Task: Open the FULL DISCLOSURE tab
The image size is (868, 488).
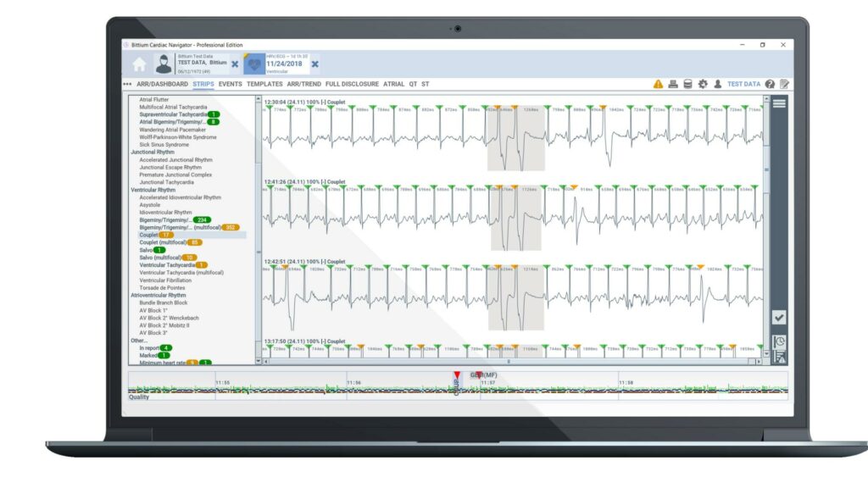Action: pos(352,84)
